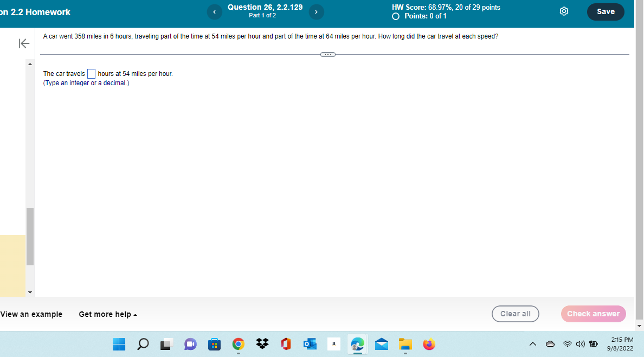
Task: Click the ellipsis divider on the problem pane
Action: [x=327, y=54]
